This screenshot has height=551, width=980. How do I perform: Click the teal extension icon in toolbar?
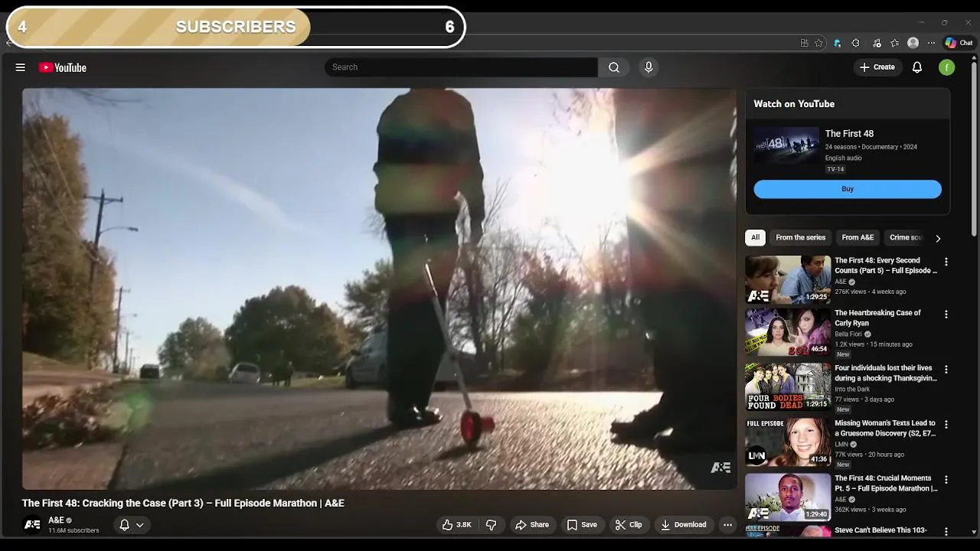(x=837, y=43)
